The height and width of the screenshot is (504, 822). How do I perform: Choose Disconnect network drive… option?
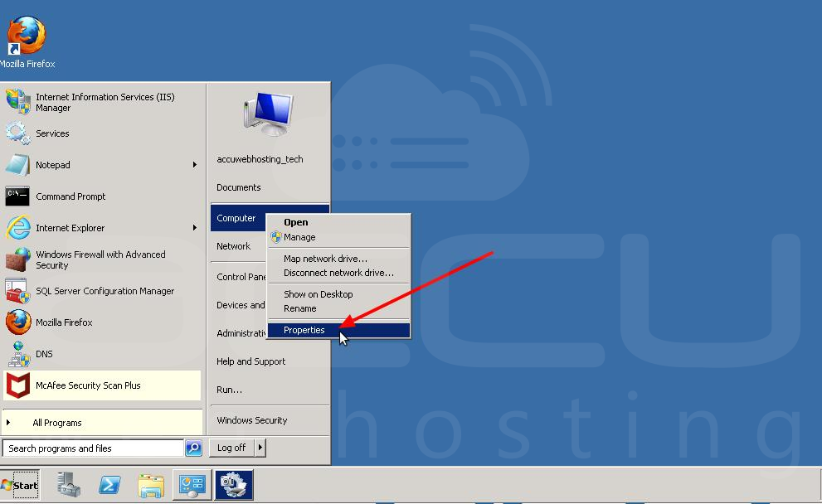tap(338, 273)
